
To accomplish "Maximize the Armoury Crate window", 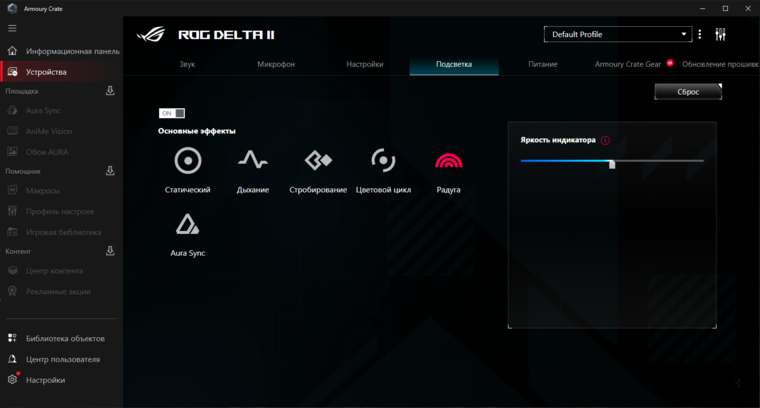I will [725, 8].
